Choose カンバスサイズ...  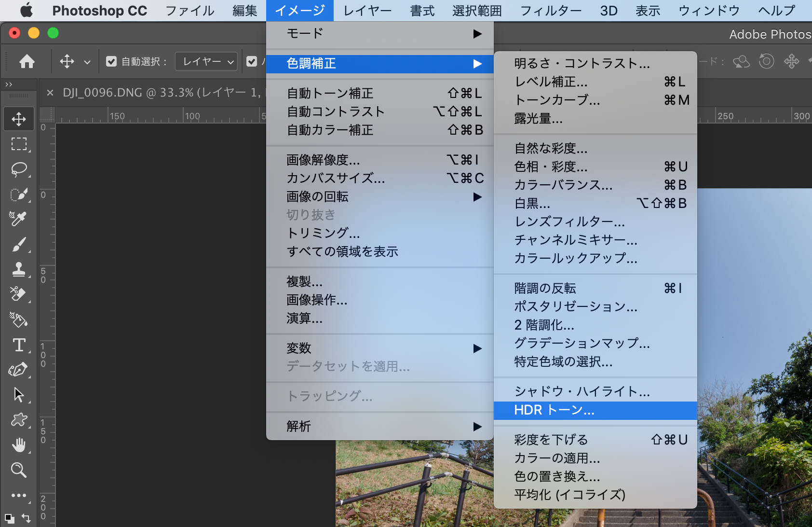[x=380, y=178]
